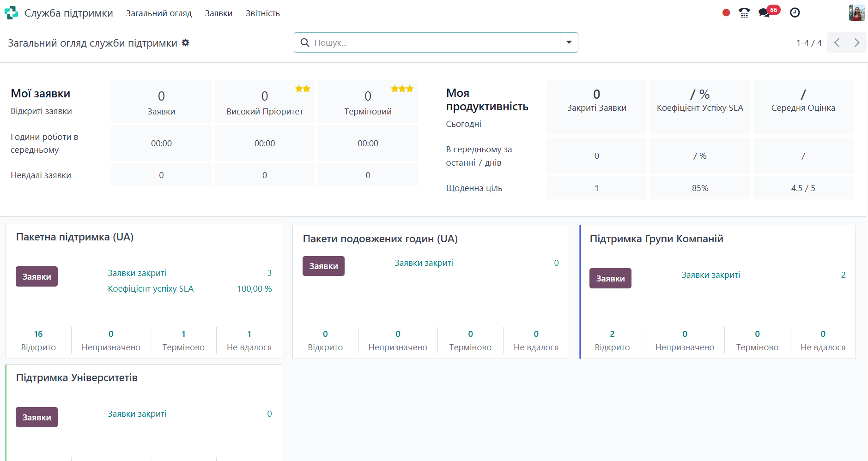Image resolution: width=868 pixels, height=461 pixels.
Task: Go to next page arrow
Action: coord(857,42)
